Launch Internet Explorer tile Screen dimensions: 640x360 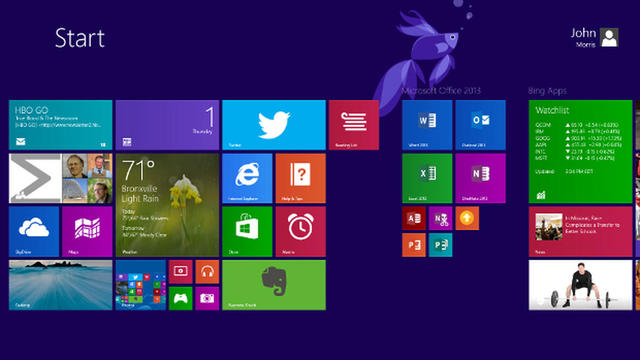point(247,178)
